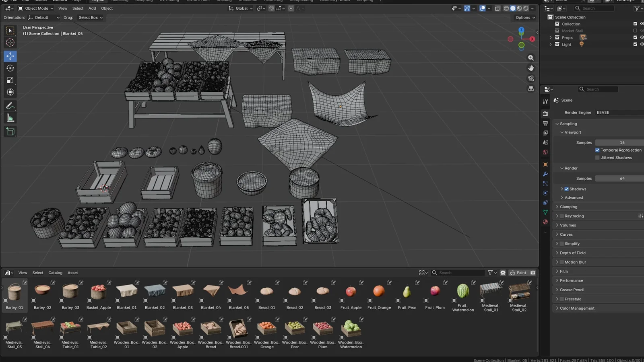Open the Object Mode dropdown
Screen dimensions: 644x362
35,8
